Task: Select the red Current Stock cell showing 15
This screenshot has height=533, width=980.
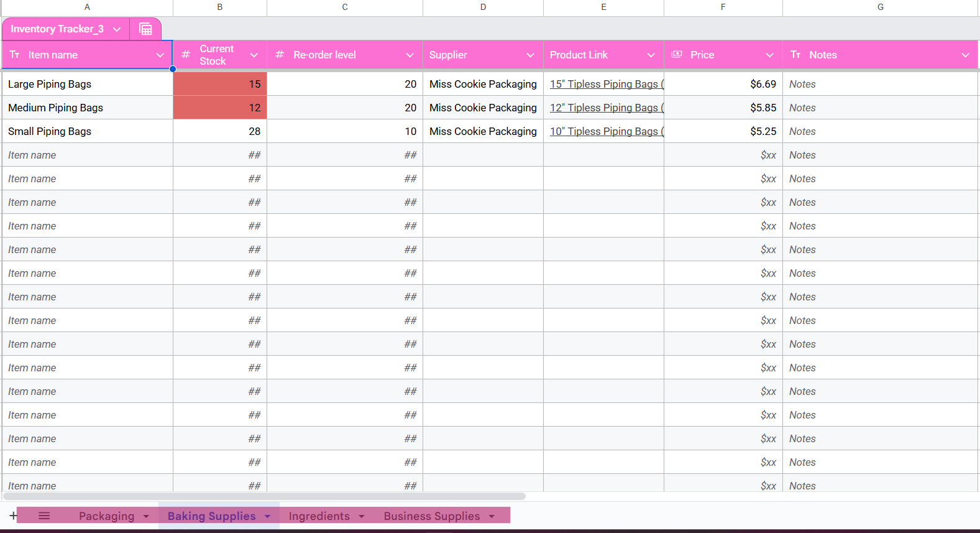Action: click(x=220, y=84)
